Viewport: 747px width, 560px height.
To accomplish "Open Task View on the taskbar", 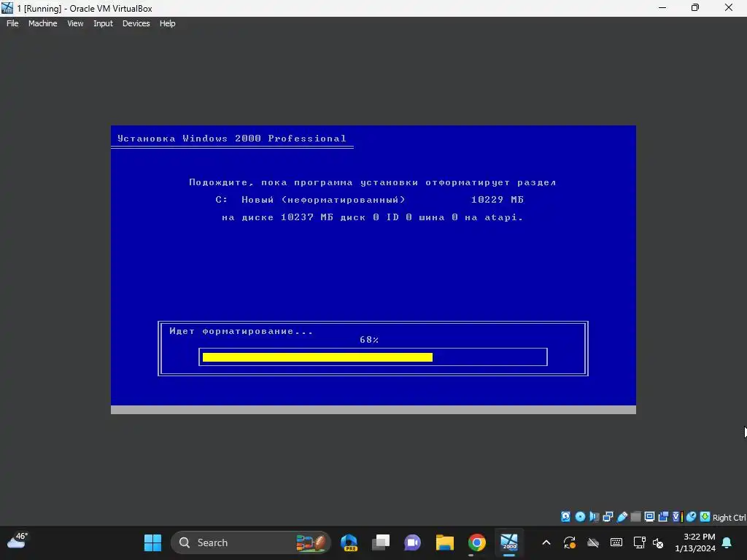I will [x=381, y=542].
